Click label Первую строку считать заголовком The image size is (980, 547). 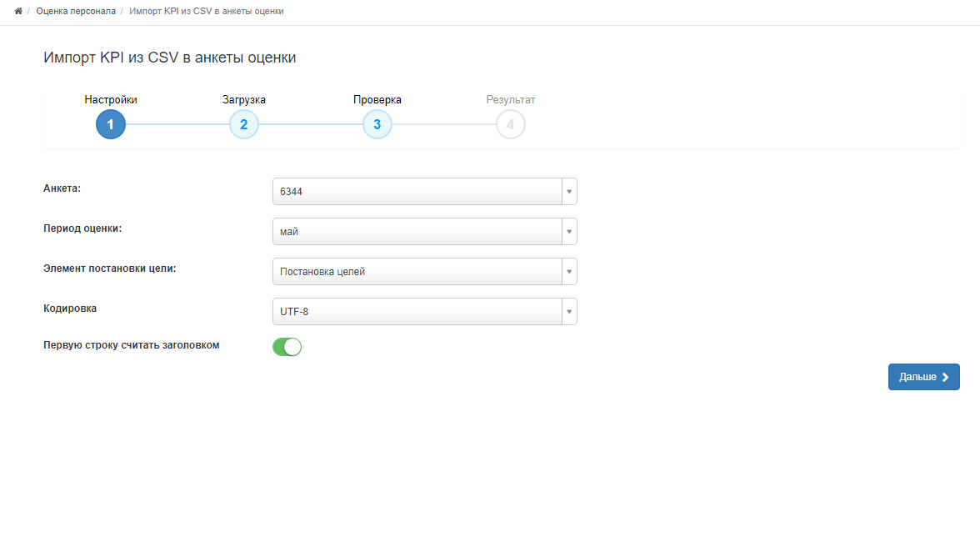pos(132,345)
